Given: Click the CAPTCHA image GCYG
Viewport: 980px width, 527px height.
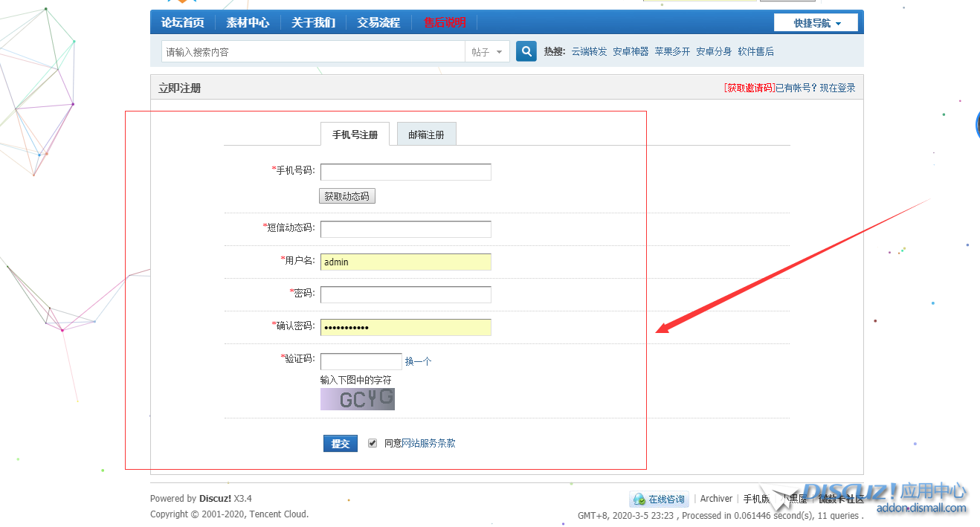Looking at the screenshot, I should click(358, 399).
